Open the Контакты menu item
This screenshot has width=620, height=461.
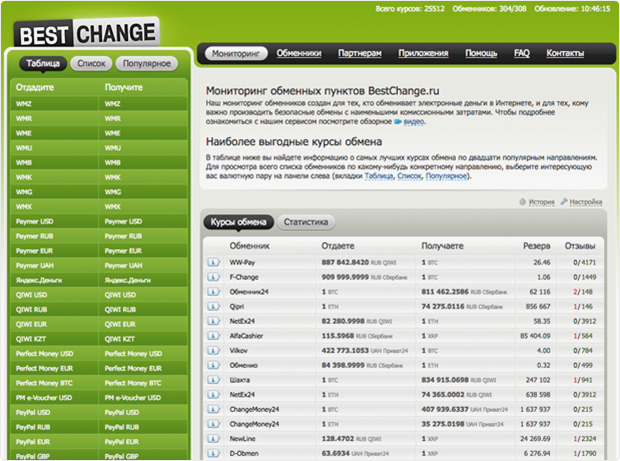pos(565,53)
